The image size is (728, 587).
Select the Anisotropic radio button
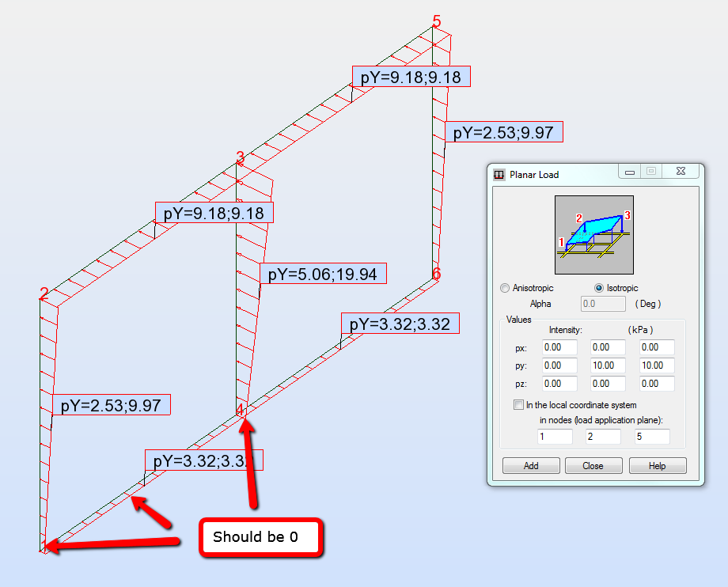pos(505,288)
